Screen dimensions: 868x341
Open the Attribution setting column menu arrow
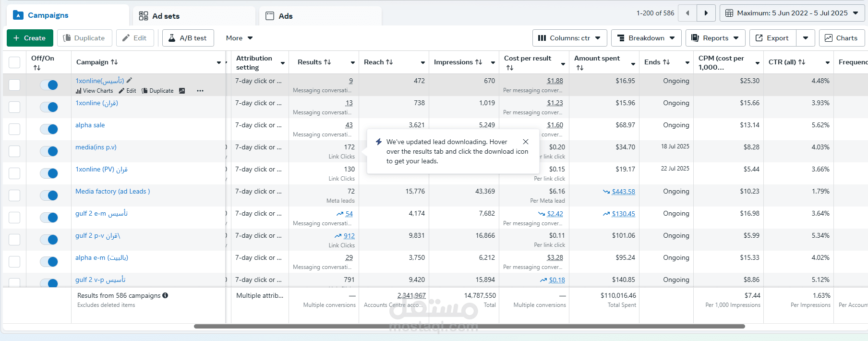point(283,63)
